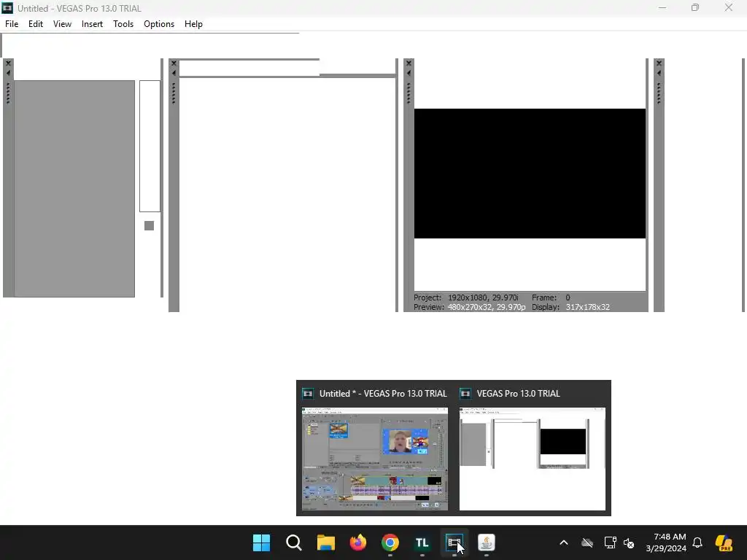Open the Options menu
The height and width of the screenshot is (560, 747).
pyautogui.click(x=158, y=24)
